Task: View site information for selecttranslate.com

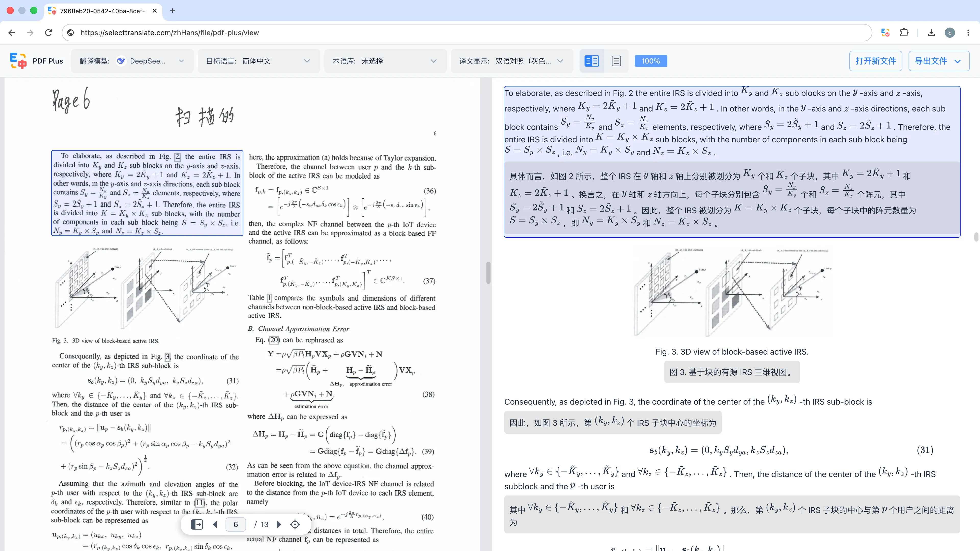Action: [x=70, y=33]
